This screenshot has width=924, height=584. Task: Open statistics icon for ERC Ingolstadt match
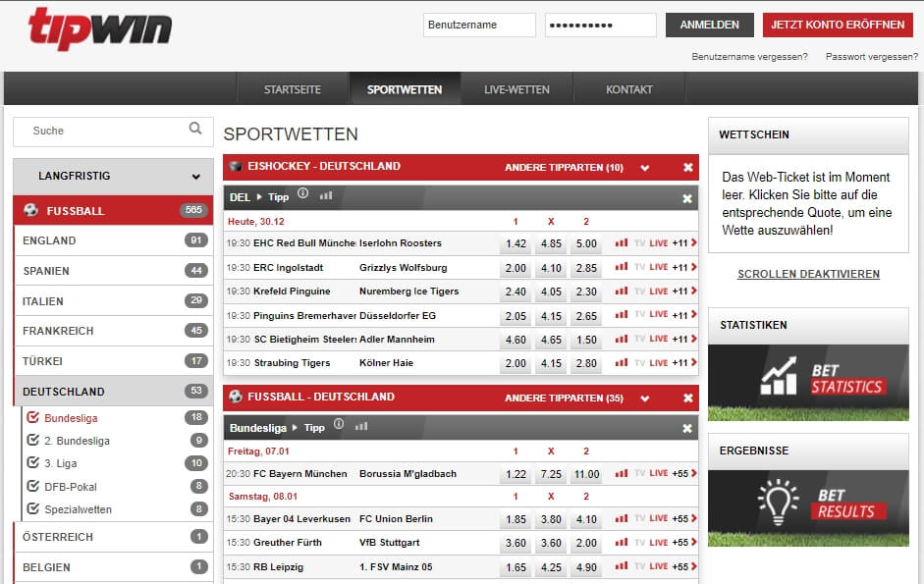[x=622, y=267]
